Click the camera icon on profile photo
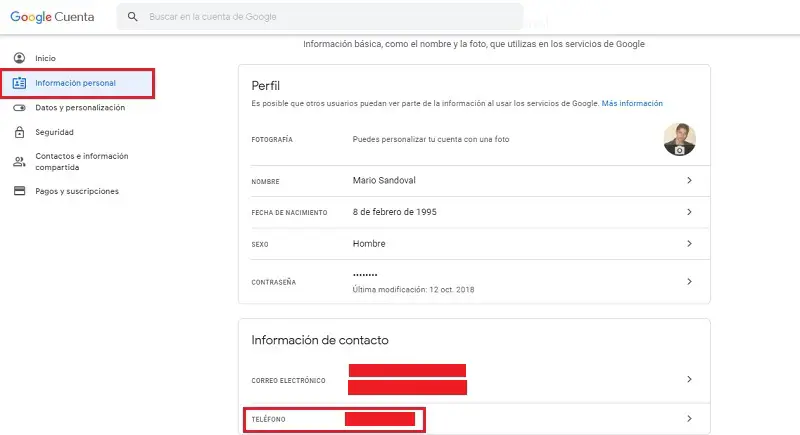The height and width of the screenshot is (435, 800). [680, 148]
